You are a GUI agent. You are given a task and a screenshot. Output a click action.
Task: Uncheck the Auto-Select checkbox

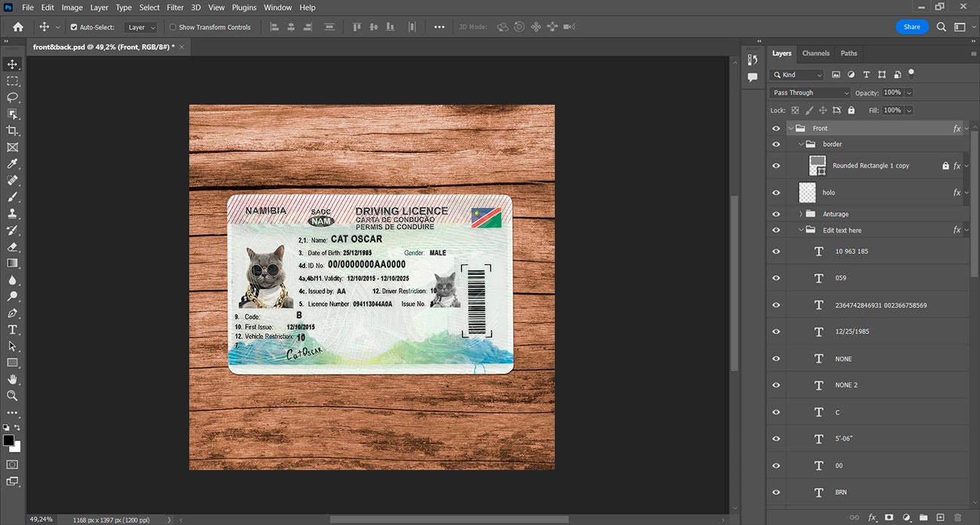click(x=74, y=27)
